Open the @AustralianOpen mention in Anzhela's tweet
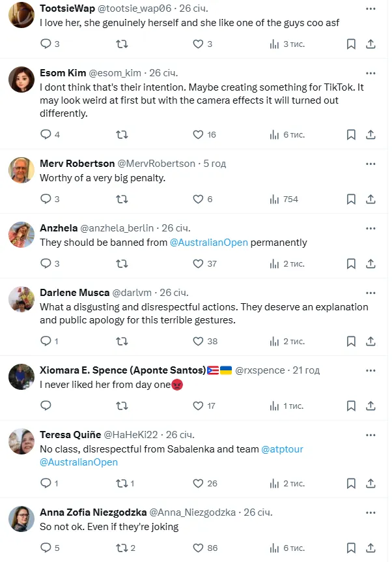The width and height of the screenshot is (392, 562). pos(209,242)
